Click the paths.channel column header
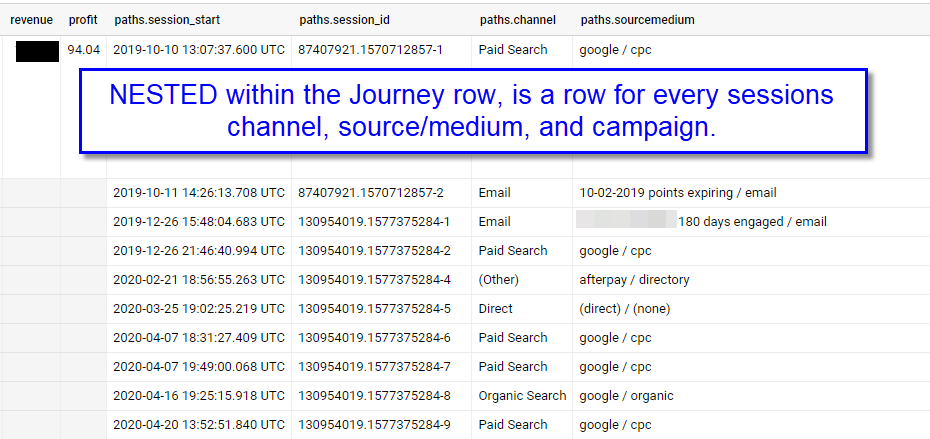This screenshot has height=439, width=930. click(518, 20)
